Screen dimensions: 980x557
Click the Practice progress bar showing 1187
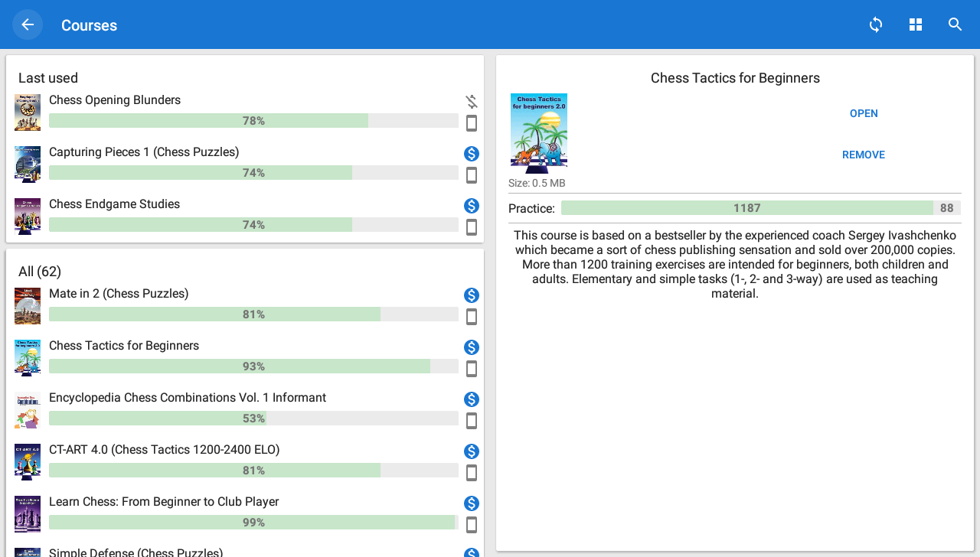pyautogui.click(x=761, y=208)
